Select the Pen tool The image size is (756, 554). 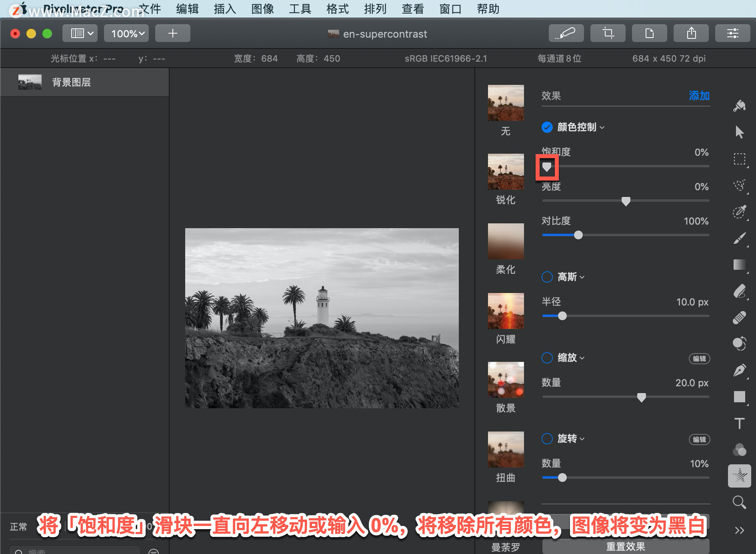(x=739, y=370)
